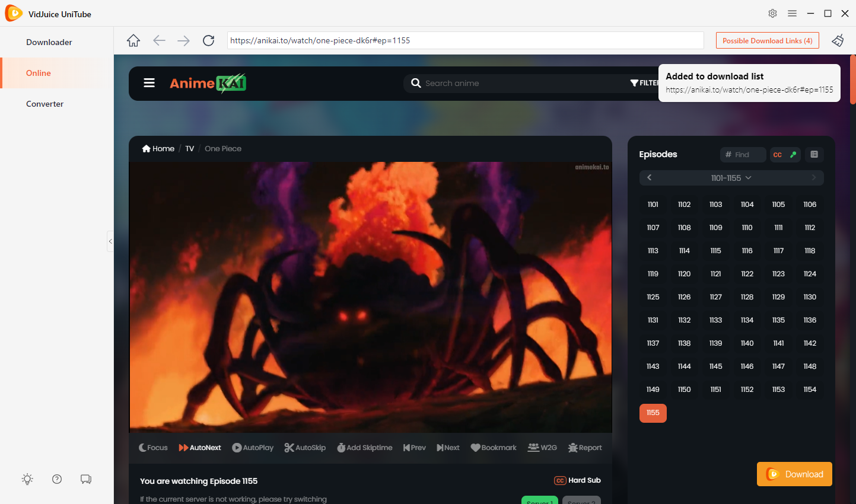The image size is (856, 504).
Task: Toggle episode list layout icon
Action: tap(814, 154)
